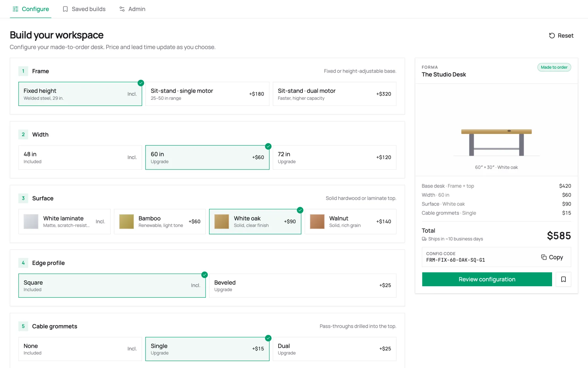Click Review configuration button

pos(487,279)
